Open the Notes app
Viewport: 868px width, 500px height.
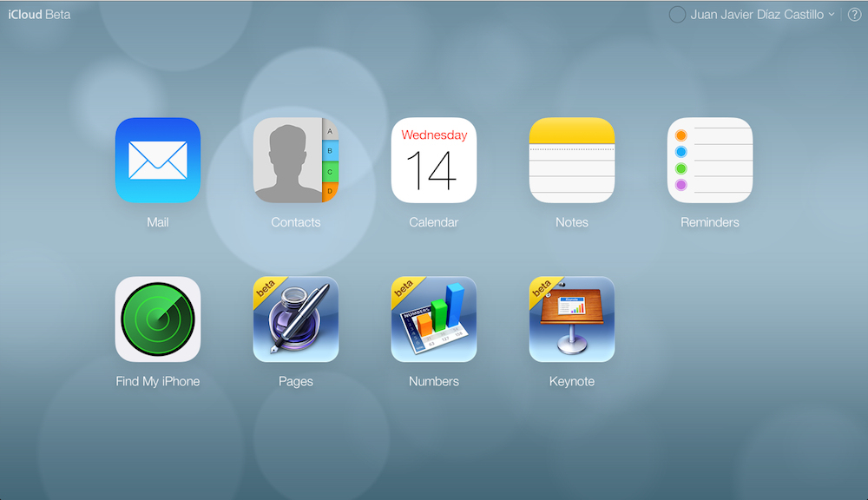point(572,160)
